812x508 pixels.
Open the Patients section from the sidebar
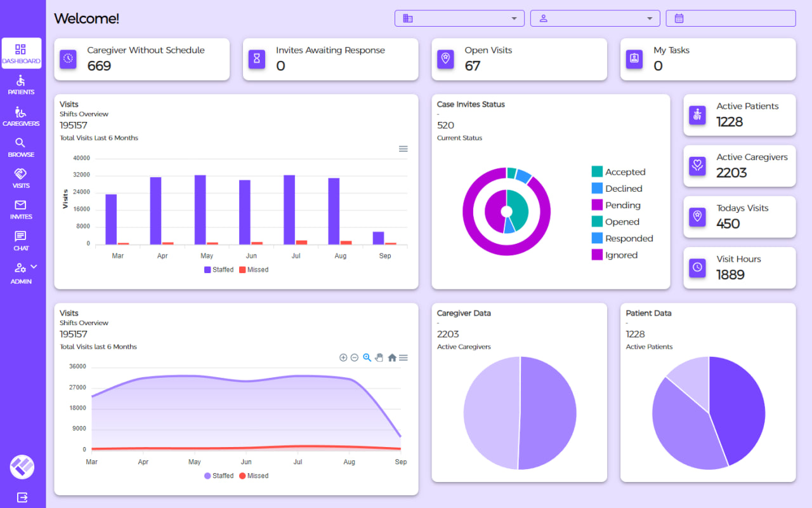(x=22, y=84)
